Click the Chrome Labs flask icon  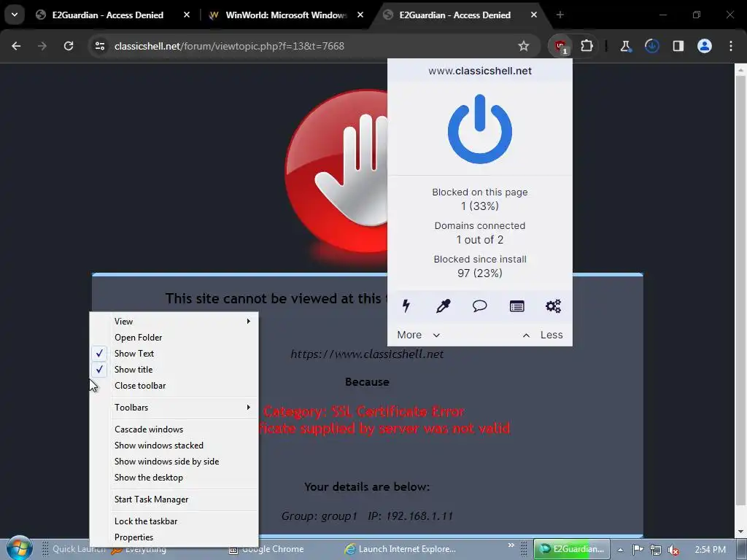click(625, 46)
